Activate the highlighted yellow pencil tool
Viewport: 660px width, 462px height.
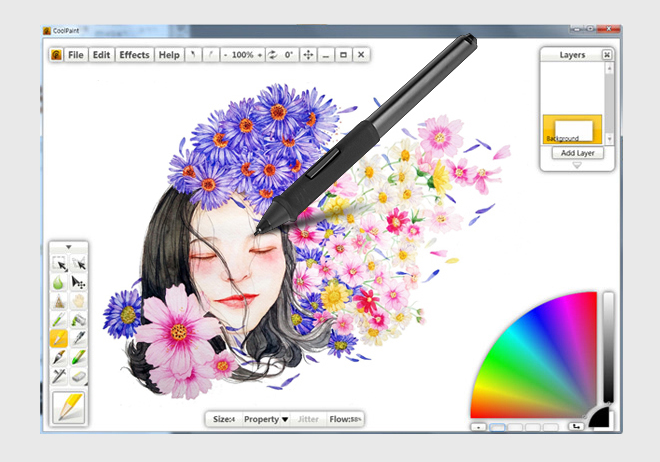coord(59,339)
